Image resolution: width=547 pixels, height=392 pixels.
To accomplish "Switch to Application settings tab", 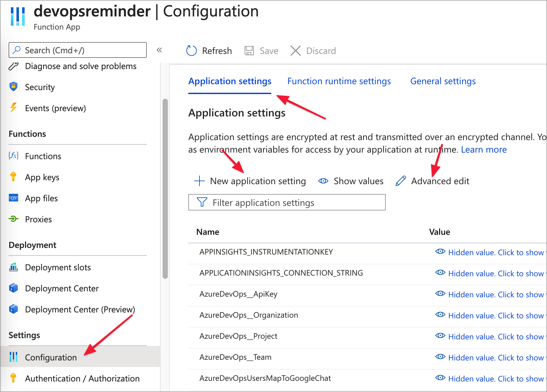I will click(x=230, y=81).
